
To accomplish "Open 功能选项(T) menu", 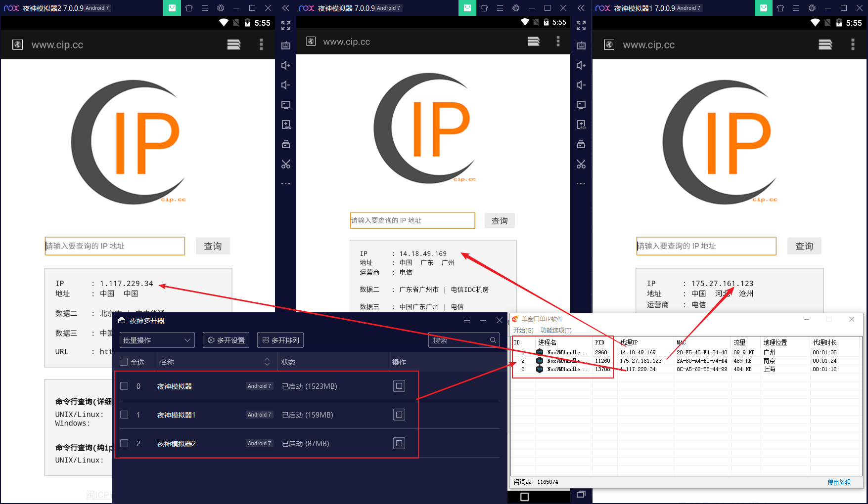I will [556, 330].
